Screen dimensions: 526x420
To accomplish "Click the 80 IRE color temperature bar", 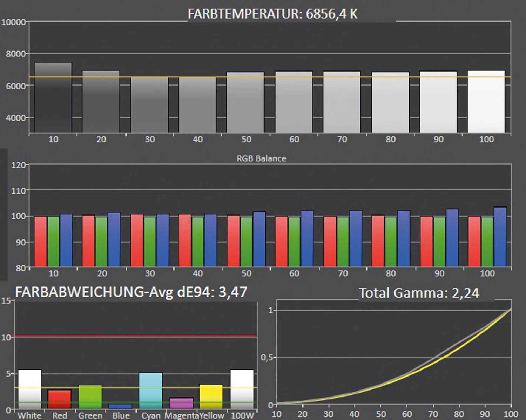I will (x=390, y=102).
